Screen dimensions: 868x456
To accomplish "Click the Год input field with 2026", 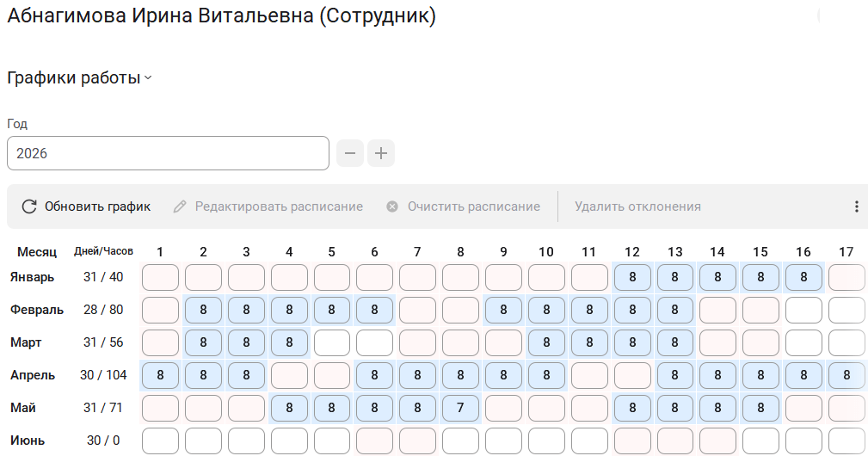I will click(168, 154).
